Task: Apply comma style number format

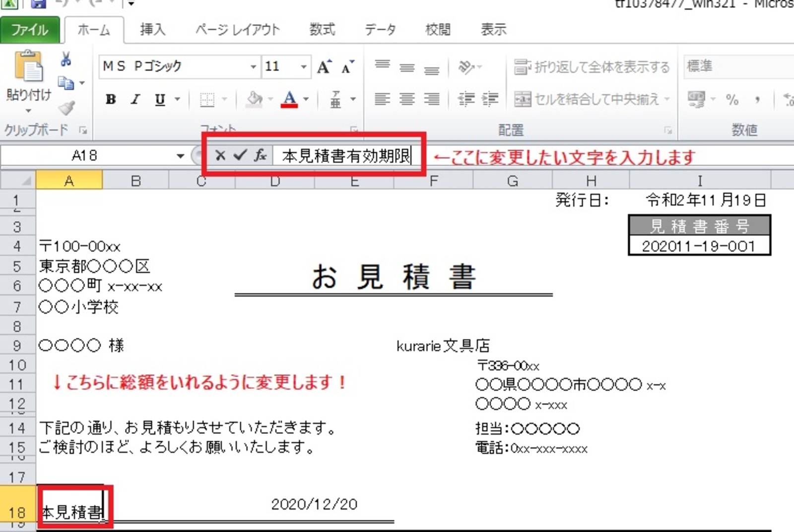Action: coord(757,99)
